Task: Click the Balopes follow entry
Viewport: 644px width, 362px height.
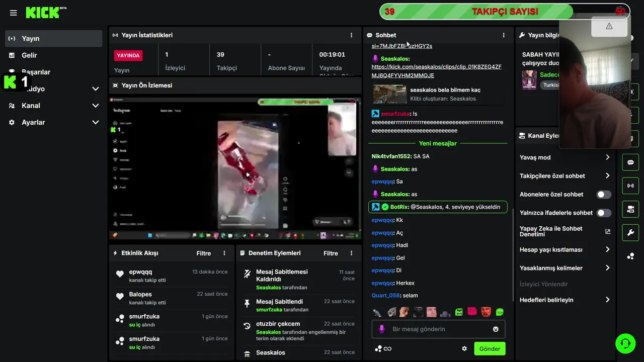Action: [172, 298]
